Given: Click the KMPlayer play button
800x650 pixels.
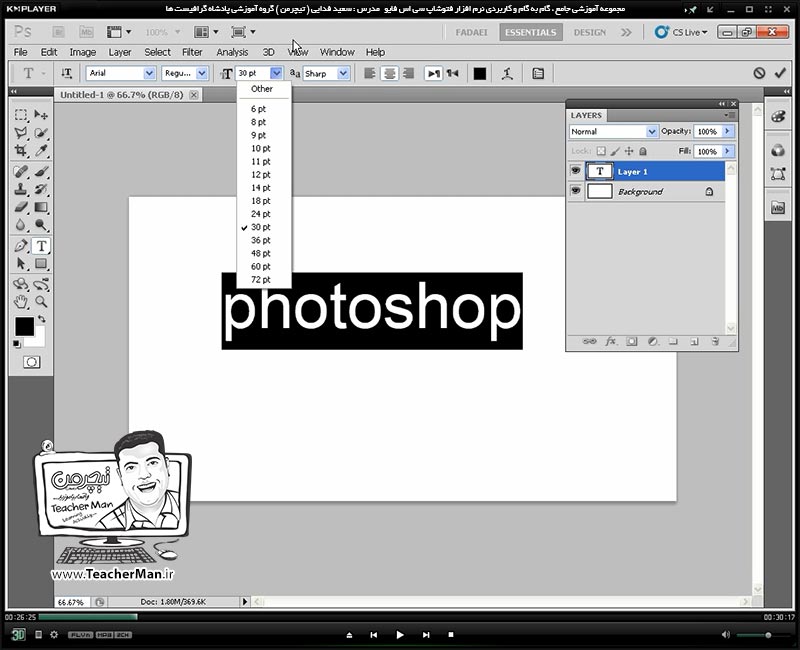Looking at the screenshot, I should tap(399, 635).
